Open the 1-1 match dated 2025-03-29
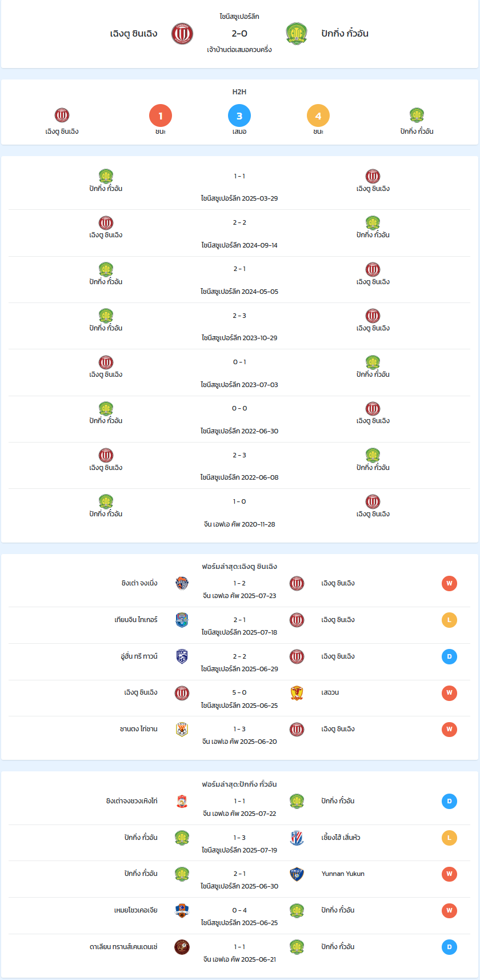Image resolution: width=480 pixels, height=980 pixels. (x=239, y=187)
